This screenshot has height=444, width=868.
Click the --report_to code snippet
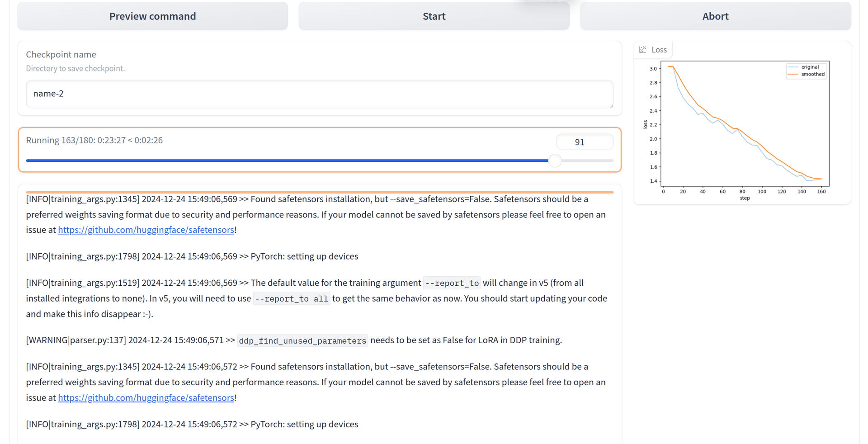[452, 283]
